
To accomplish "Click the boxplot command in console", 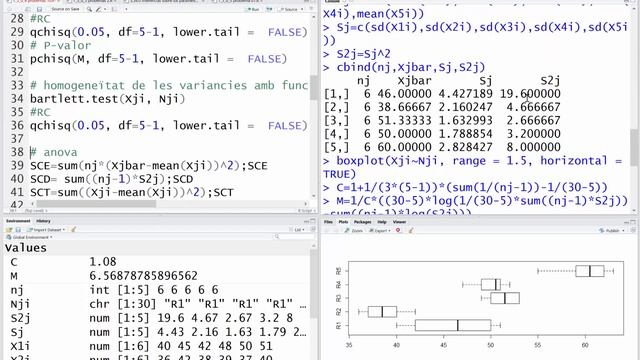I will pyautogui.click(x=472, y=167).
